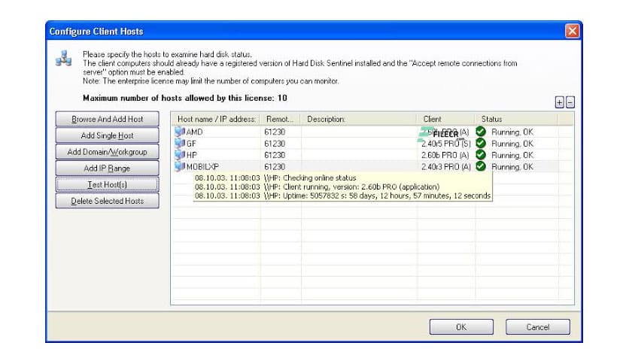Click Running, OK status in AMD row
The height and width of the screenshot is (364, 629).
512,132
